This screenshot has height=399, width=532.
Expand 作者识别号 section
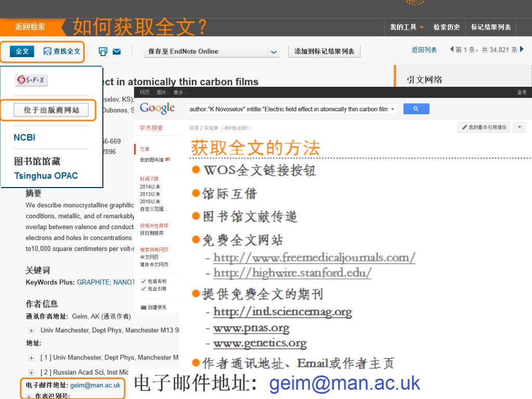[x=29, y=396]
